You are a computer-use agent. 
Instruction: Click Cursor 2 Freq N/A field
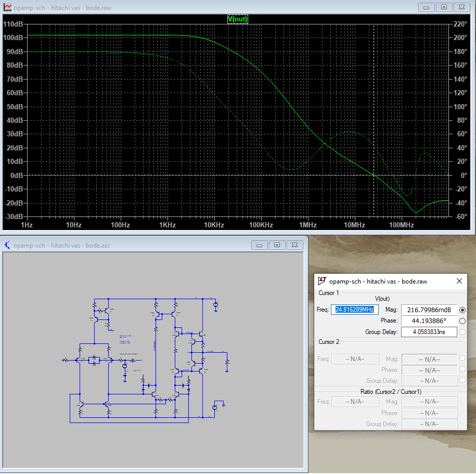coord(355,359)
